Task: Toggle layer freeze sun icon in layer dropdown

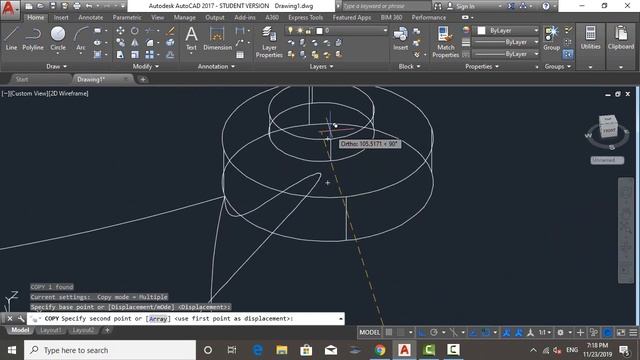Action: click(x=300, y=31)
